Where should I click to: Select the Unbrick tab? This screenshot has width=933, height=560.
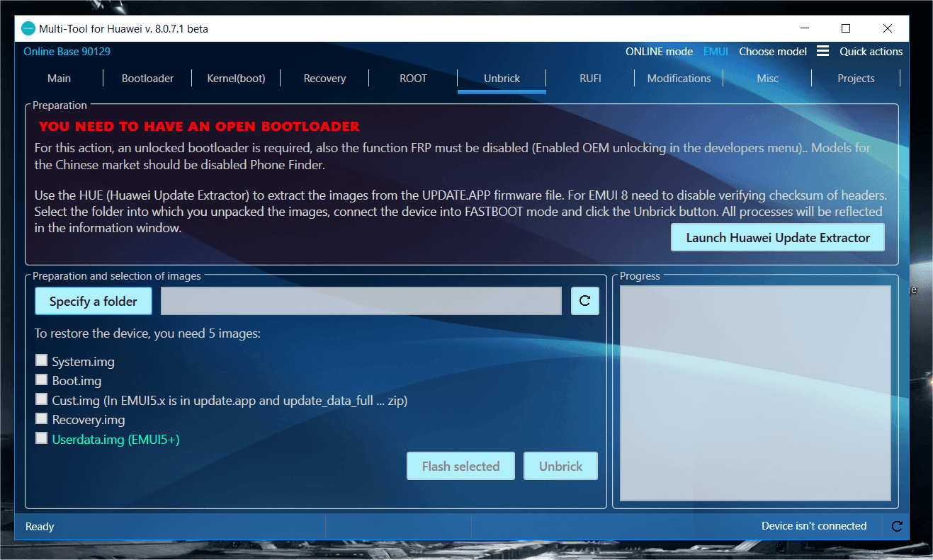pyautogui.click(x=502, y=79)
